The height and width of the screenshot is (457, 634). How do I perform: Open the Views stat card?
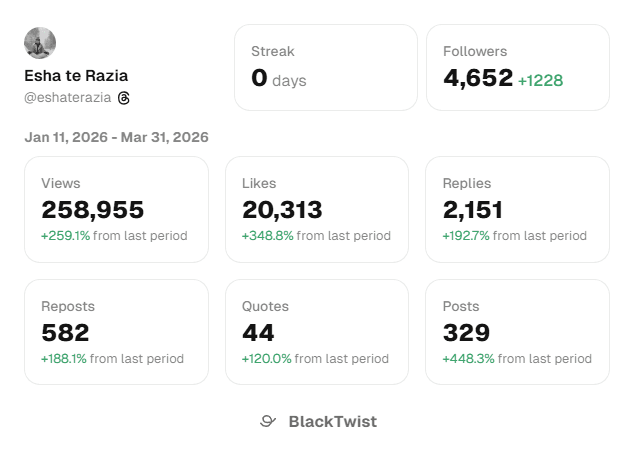pos(117,209)
